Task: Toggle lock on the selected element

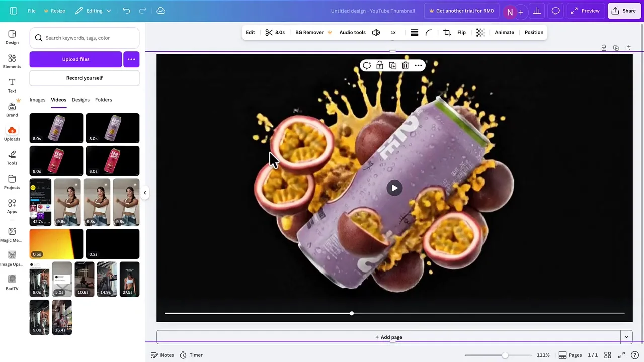Action: [380, 66]
